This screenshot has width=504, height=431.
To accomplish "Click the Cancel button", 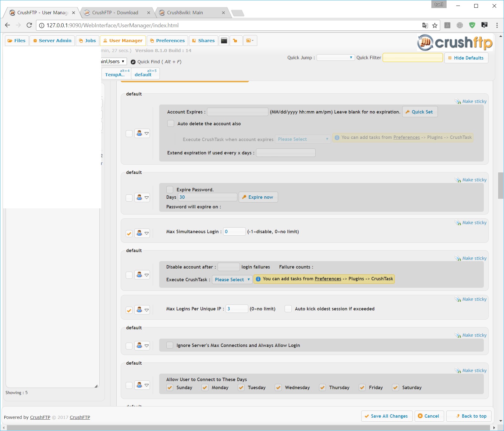I will [x=429, y=416].
